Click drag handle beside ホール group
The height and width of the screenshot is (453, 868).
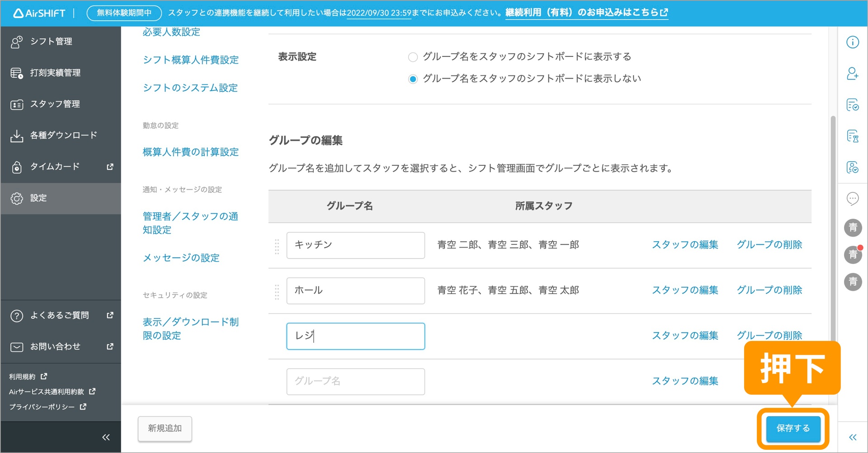(x=277, y=291)
